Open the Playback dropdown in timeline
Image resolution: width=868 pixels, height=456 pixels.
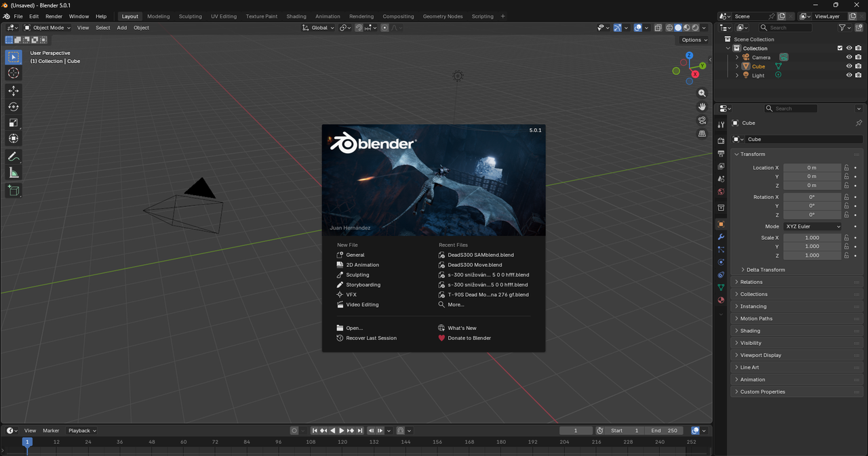[x=82, y=430]
